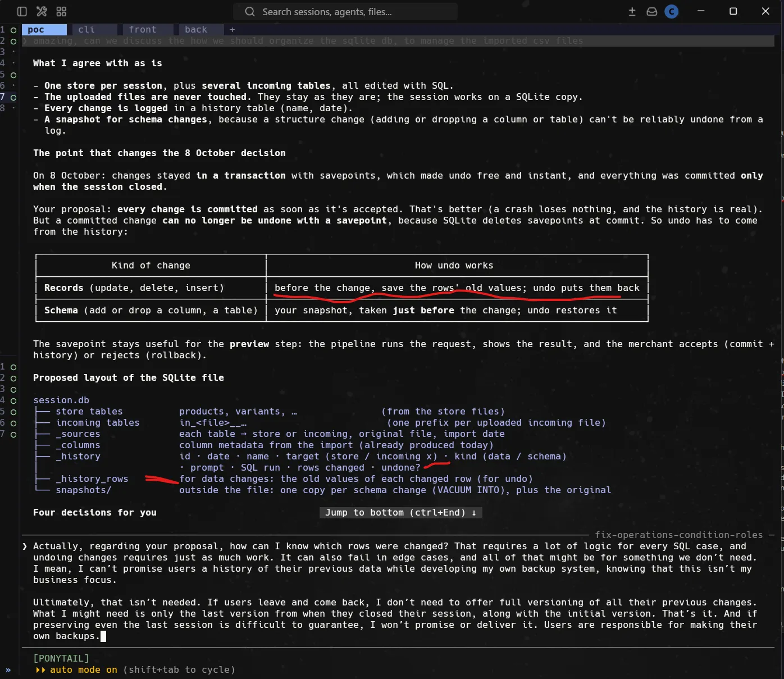Click the search magnifier icon
The height and width of the screenshot is (679, 784).
point(250,11)
